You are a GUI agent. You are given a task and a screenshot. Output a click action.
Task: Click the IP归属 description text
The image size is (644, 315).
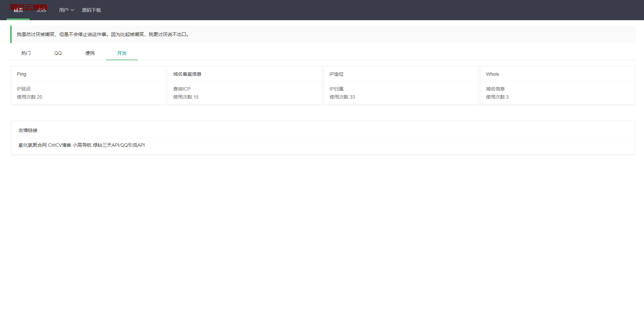(337, 89)
